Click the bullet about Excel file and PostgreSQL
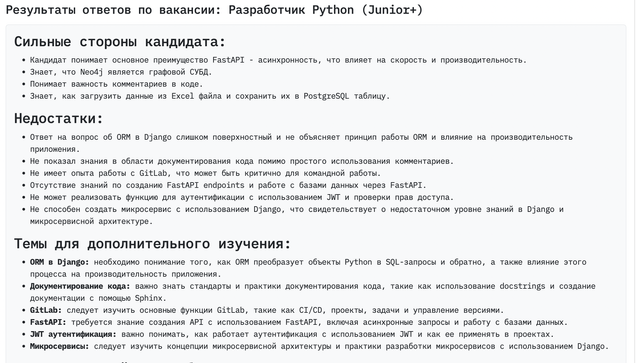636x363 pixels. click(210, 97)
